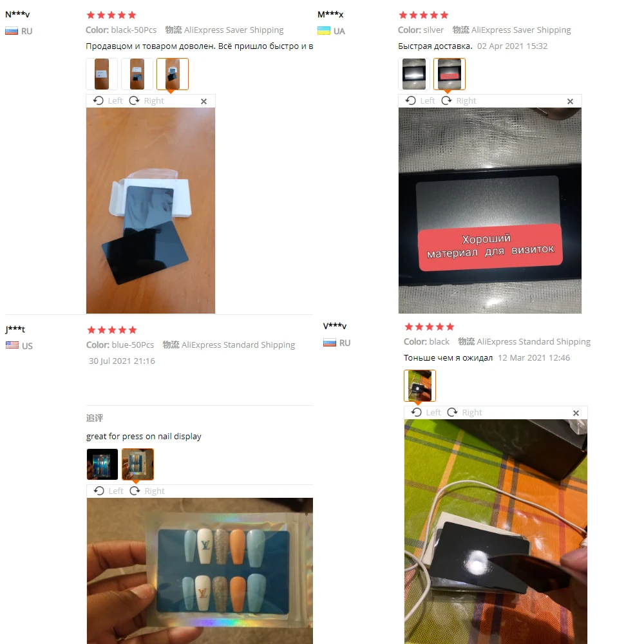The height and width of the screenshot is (644, 644).
Task: Rotate N***v's review photo right
Action: (x=146, y=100)
